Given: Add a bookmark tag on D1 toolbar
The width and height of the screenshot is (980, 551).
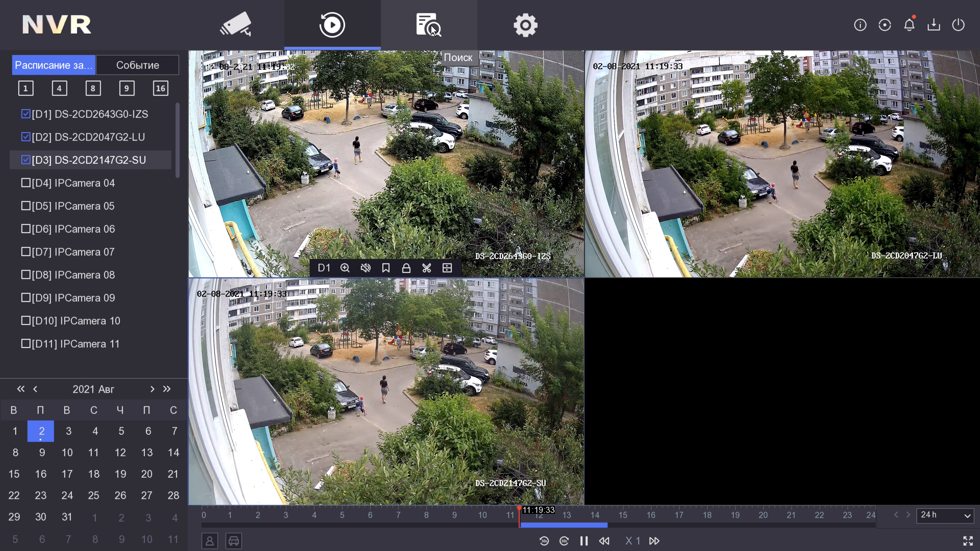Looking at the screenshot, I should click(386, 268).
